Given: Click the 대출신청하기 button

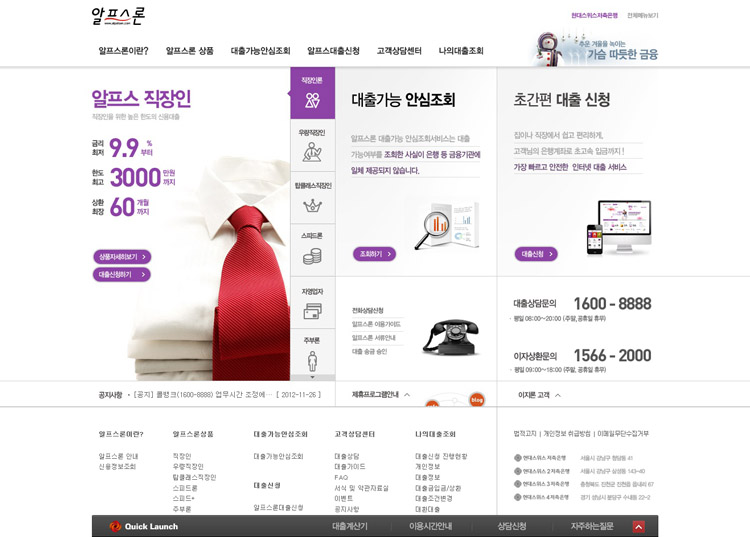Looking at the screenshot, I should coord(121,274).
